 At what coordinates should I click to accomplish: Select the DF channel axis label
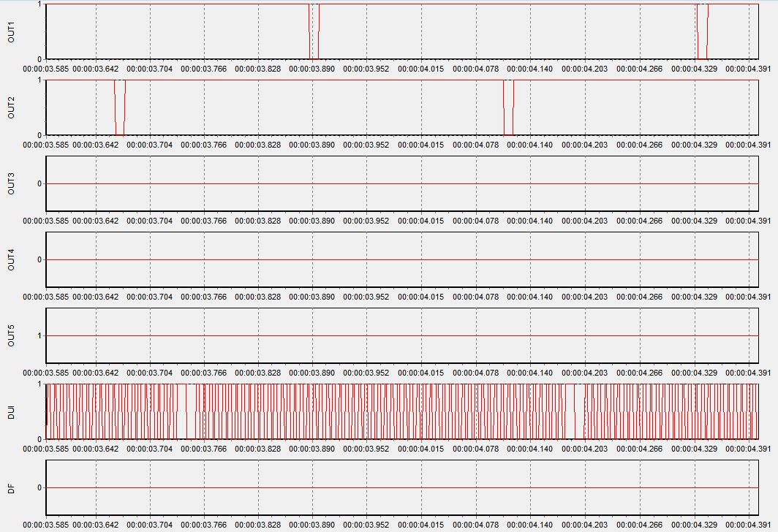(11, 487)
